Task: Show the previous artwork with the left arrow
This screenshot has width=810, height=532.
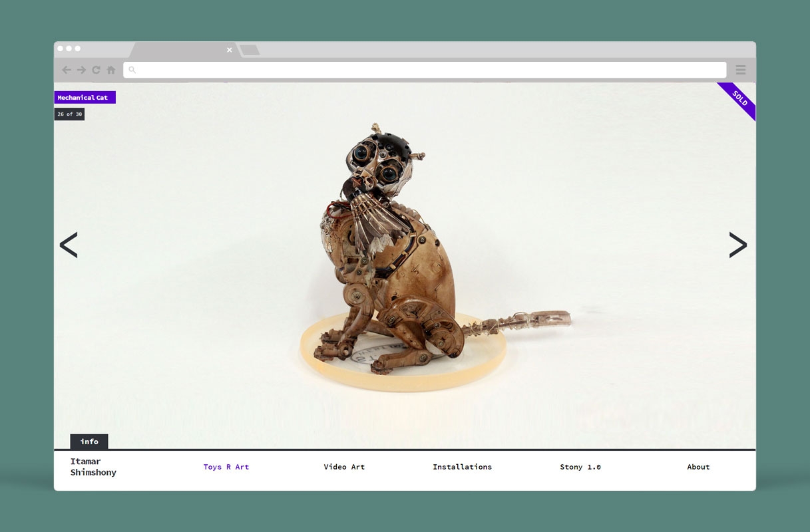Action: click(x=69, y=245)
